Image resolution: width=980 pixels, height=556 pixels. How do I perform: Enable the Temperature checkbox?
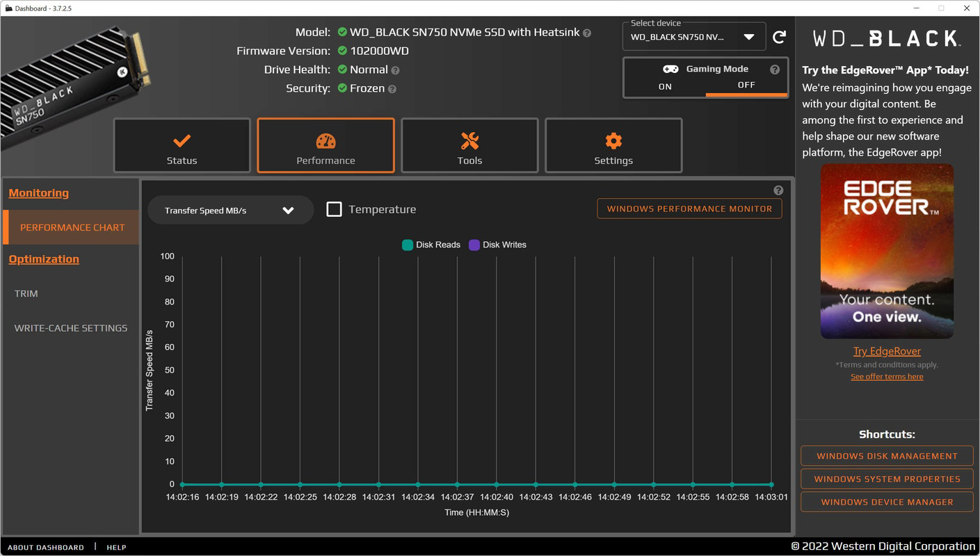[x=334, y=209]
